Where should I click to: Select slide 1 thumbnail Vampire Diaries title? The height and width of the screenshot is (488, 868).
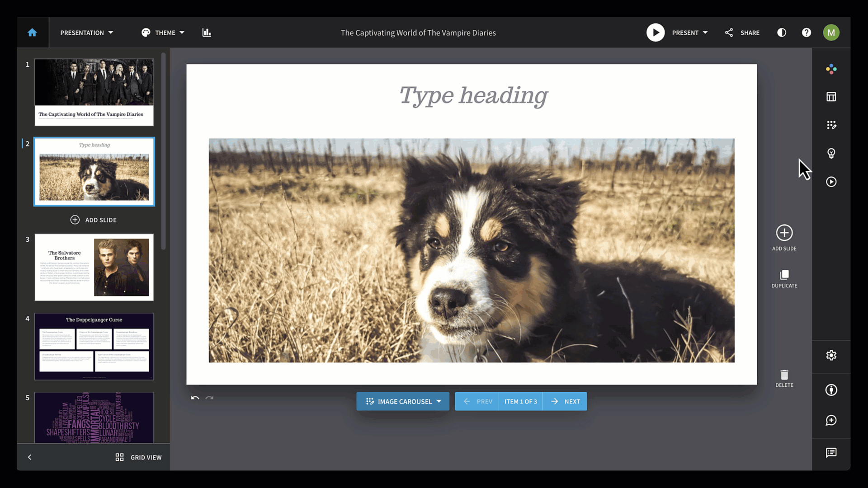[94, 92]
